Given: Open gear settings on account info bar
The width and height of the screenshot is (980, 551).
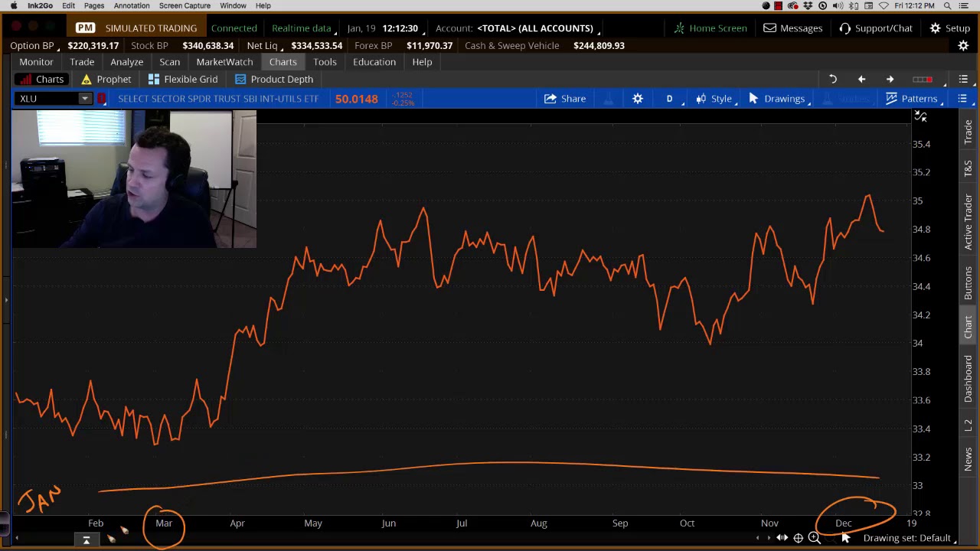Looking at the screenshot, I should click(x=963, y=46).
